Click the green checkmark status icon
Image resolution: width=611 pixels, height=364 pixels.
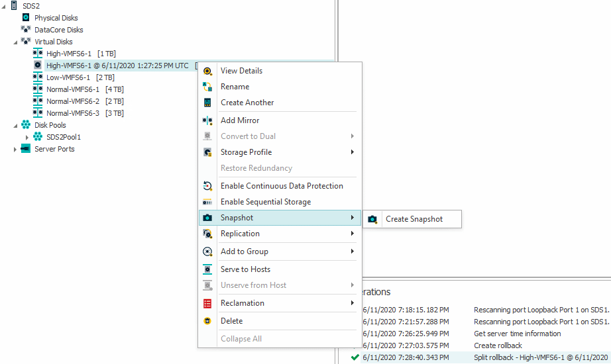click(x=355, y=357)
